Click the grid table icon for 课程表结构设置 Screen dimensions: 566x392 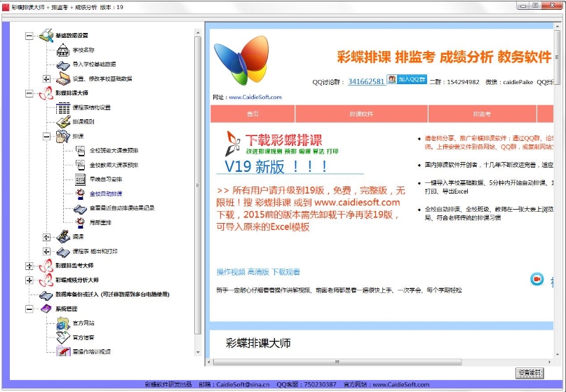point(63,107)
